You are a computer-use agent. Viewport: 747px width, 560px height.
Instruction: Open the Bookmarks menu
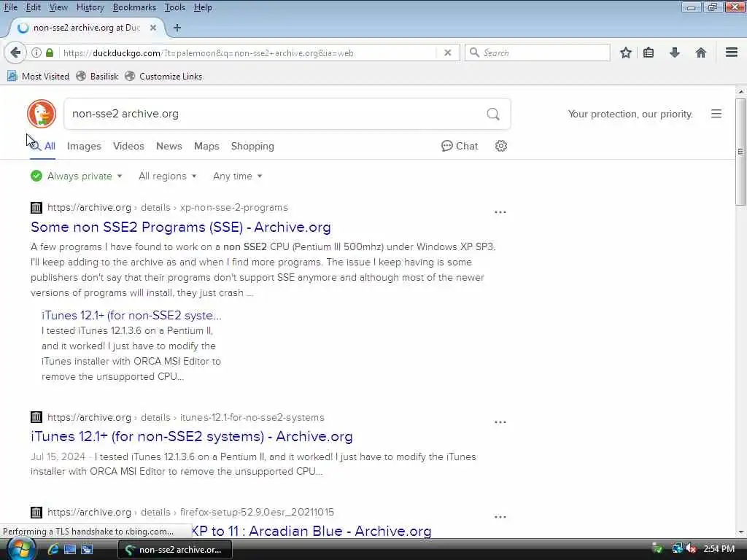pyautogui.click(x=134, y=7)
